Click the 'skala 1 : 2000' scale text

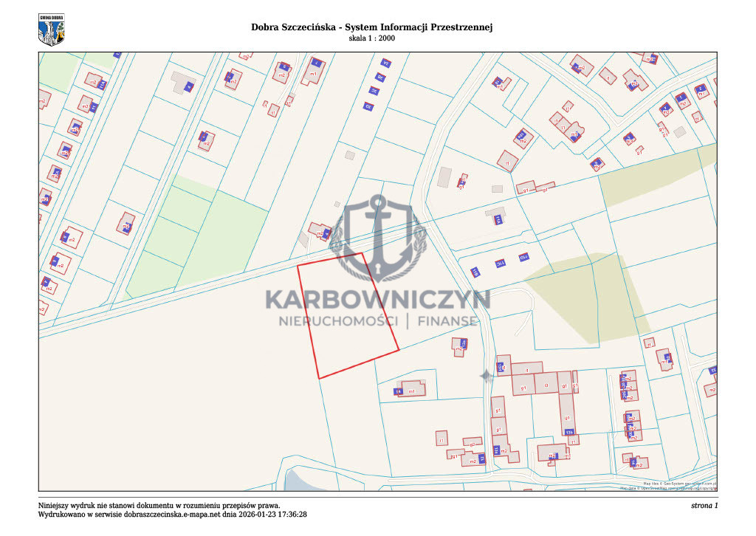pyautogui.click(x=372, y=38)
